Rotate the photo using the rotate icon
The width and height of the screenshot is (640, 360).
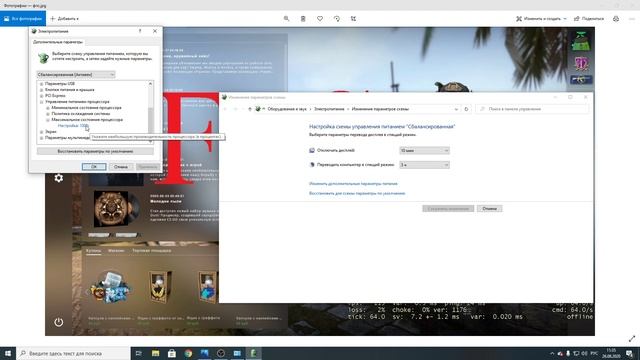(x=337, y=19)
